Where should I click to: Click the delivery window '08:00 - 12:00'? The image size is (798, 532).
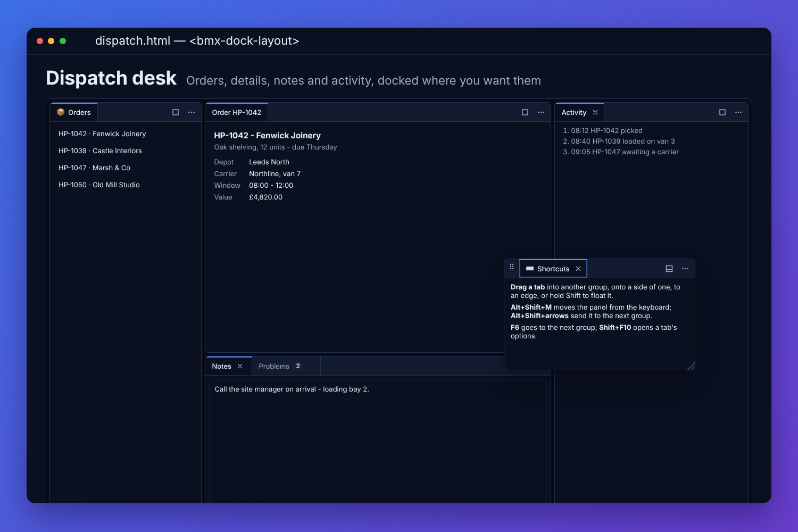271,186
